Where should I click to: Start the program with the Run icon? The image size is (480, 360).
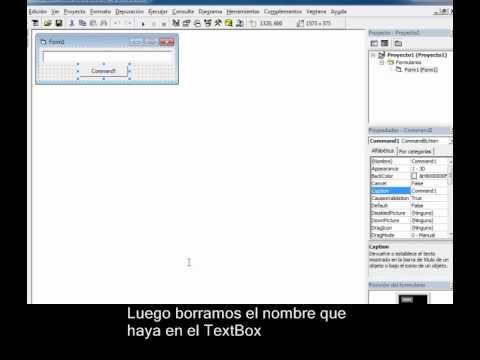(143, 24)
